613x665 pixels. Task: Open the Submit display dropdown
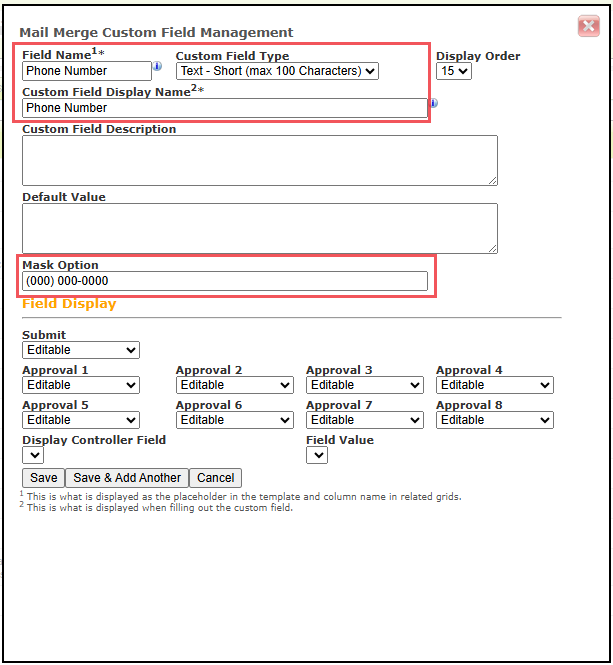point(81,350)
